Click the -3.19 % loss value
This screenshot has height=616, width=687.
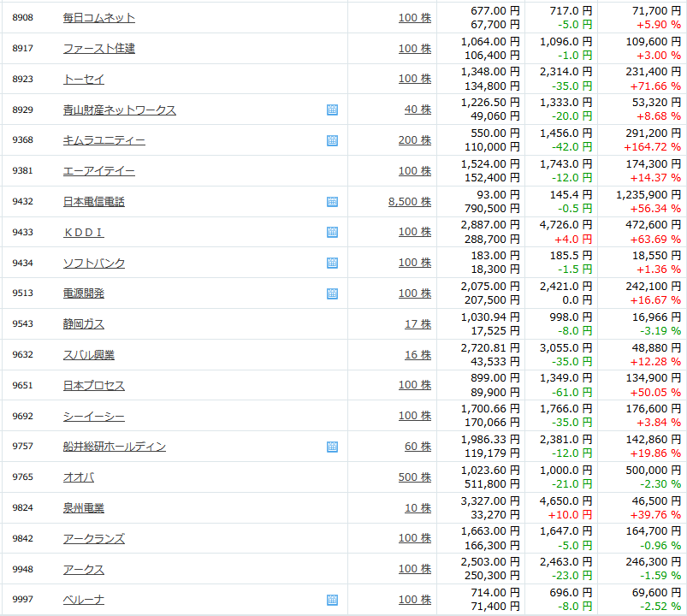point(660,331)
